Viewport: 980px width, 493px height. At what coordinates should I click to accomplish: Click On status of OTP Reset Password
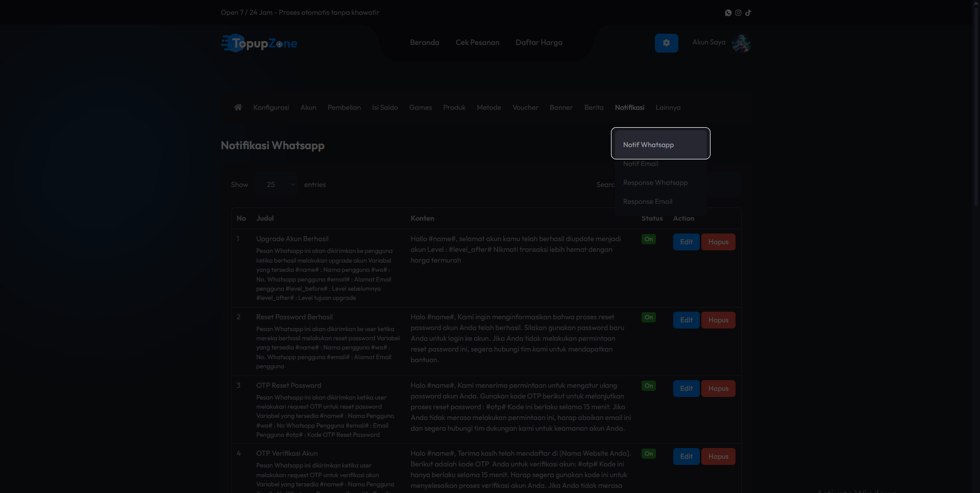649,386
